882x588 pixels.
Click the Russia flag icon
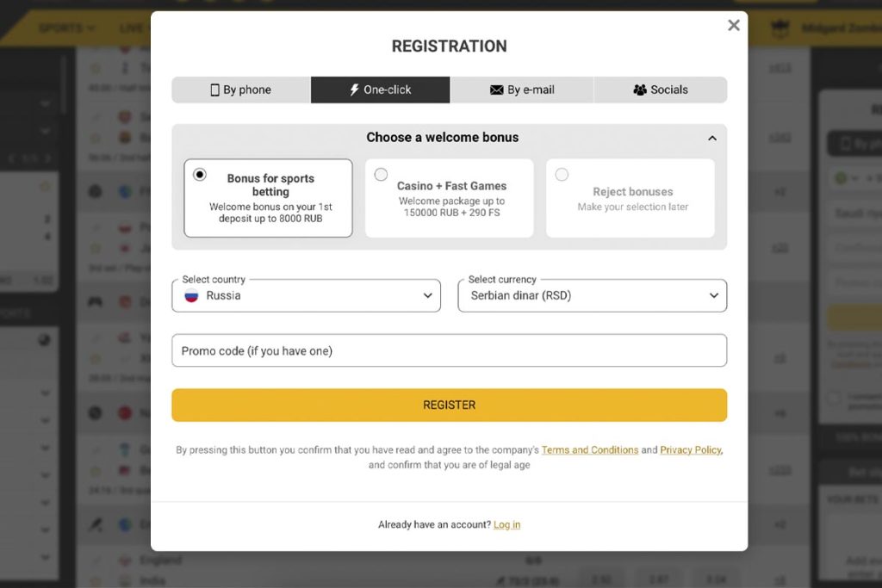[x=191, y=295]
